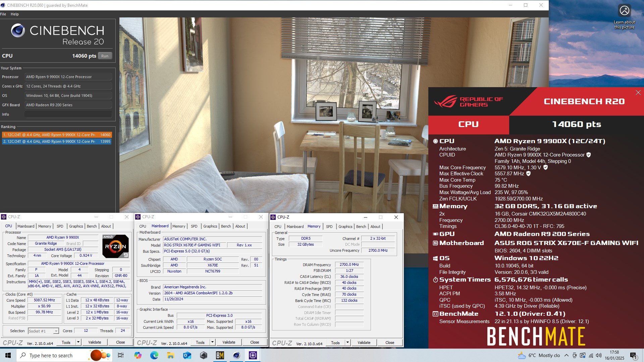Click the display sync tray icon with blue dot
This screenshot has height=362, width=644.
click(x=583, y=355)
